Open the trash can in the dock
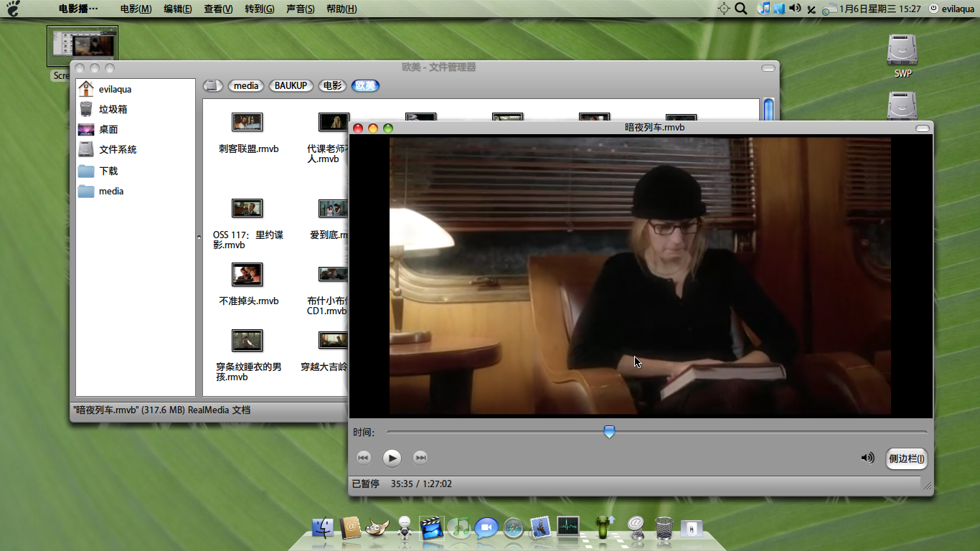This screenshot has width=980, height=551. point(664,529)
